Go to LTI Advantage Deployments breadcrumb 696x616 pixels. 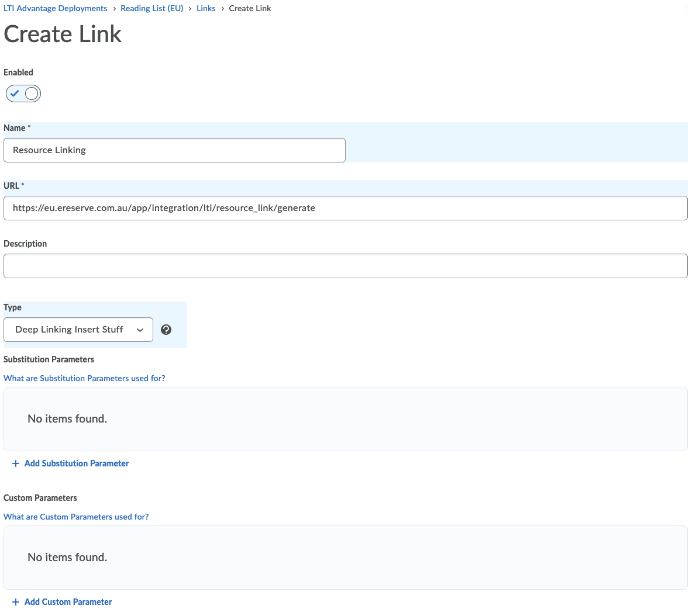[56, 9]
